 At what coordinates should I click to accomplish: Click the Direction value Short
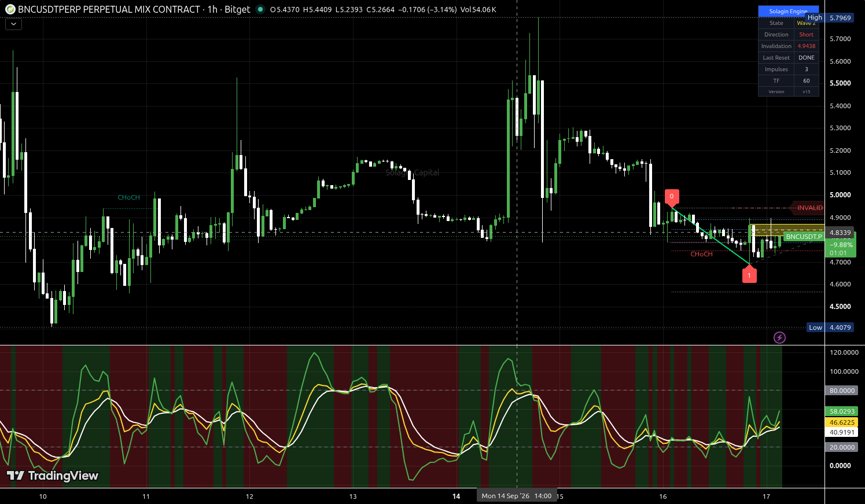pos(806,35)
